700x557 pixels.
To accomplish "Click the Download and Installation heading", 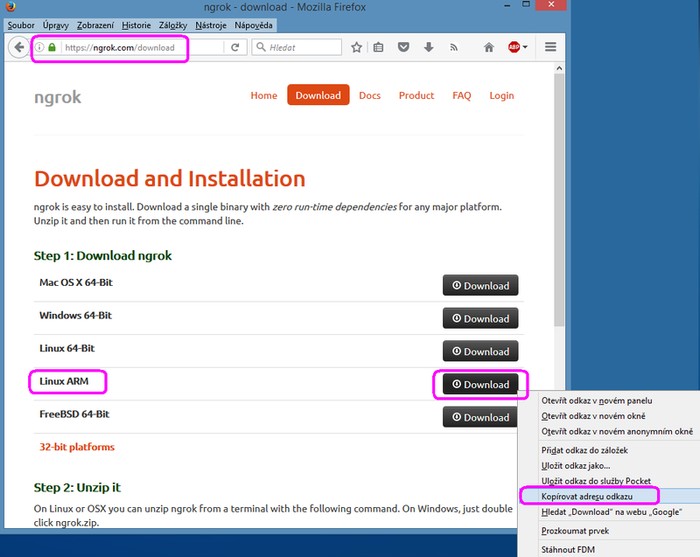I will [170, 179].
